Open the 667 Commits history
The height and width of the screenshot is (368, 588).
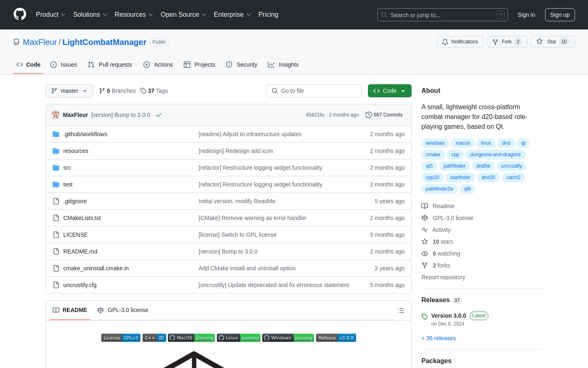pos(384,115)
